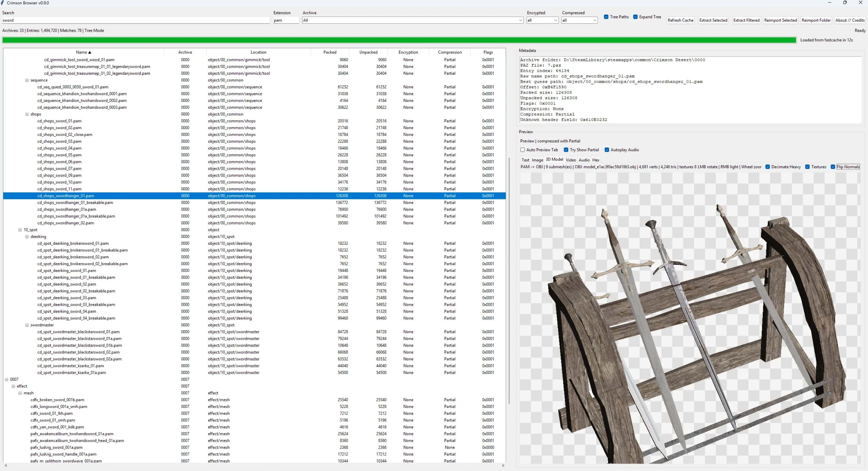Image resolution: width=868 pixels, height=471 pixels.
Task: Disable the Textures checkbox
Action: point(807,167)
